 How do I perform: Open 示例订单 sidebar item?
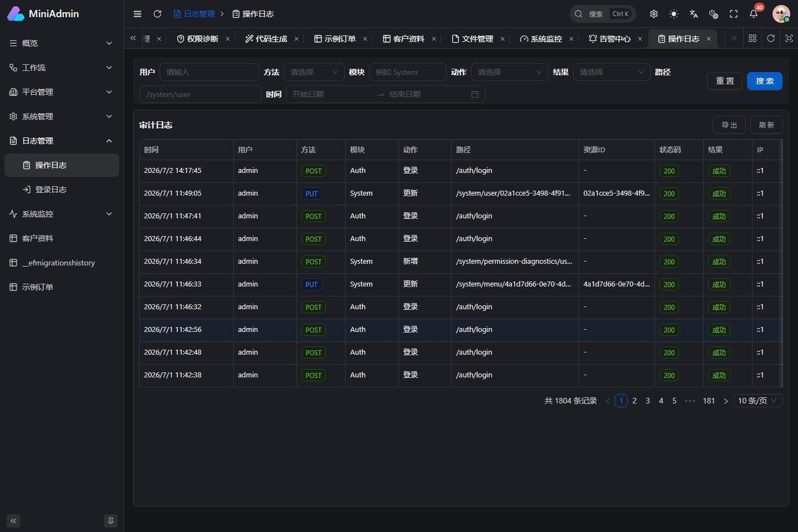point(62,287)
